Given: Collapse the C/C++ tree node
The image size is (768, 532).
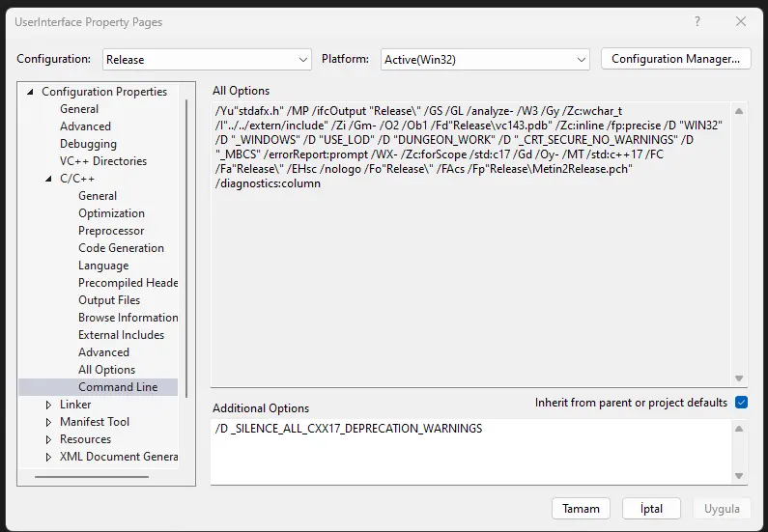Looking at the screenshot, I should [x=49, y=179].
